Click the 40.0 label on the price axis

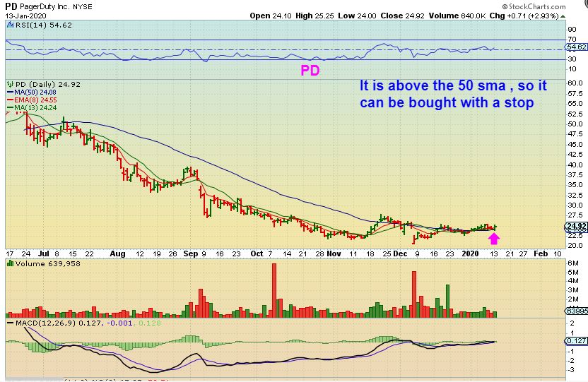click(575, 165)
